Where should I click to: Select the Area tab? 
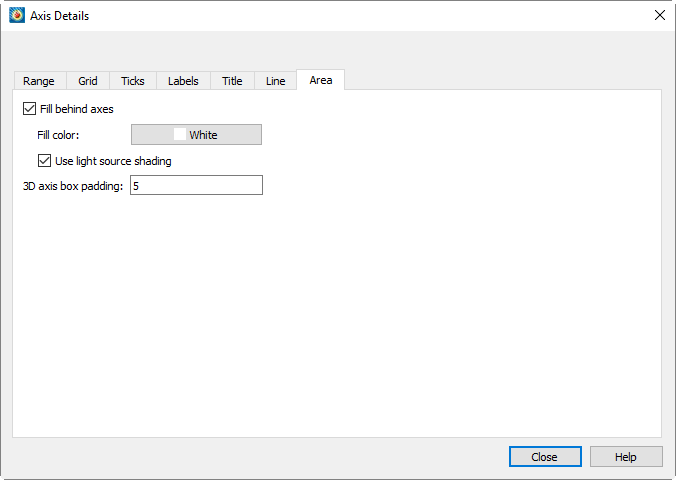(x=321, y=80)
